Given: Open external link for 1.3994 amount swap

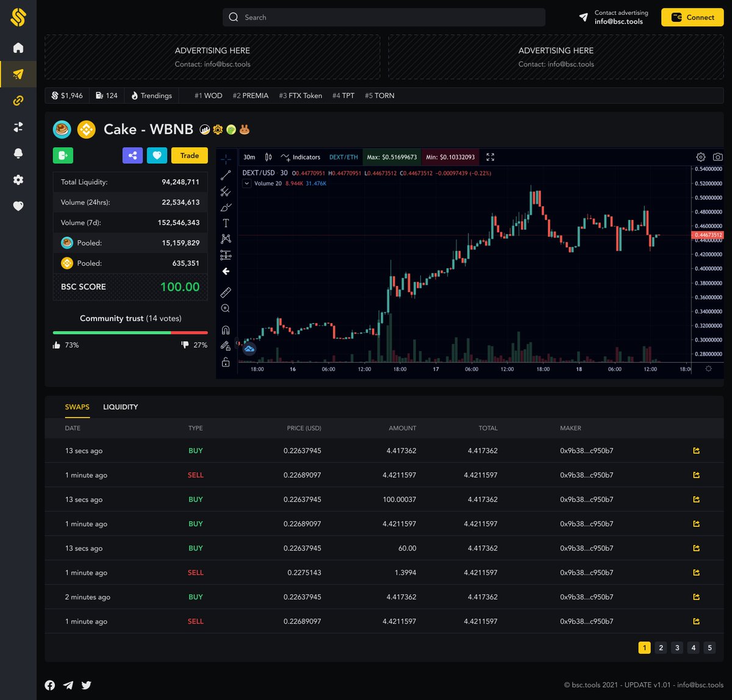Looking at the screenshot, I should (x=696, y=573).
